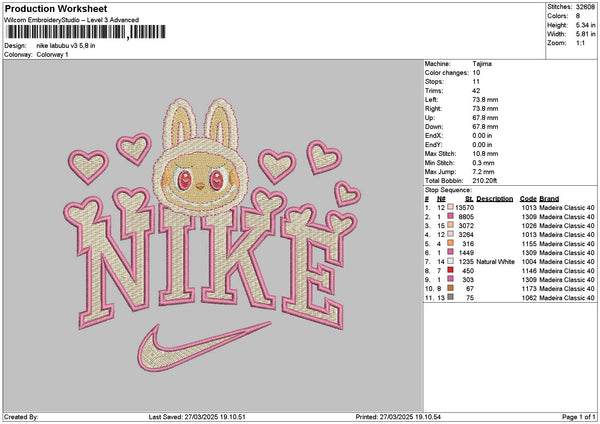Pick the brown swatch beside 67 stitches
This screenshot has width=600, height=424.
point(450,288)
